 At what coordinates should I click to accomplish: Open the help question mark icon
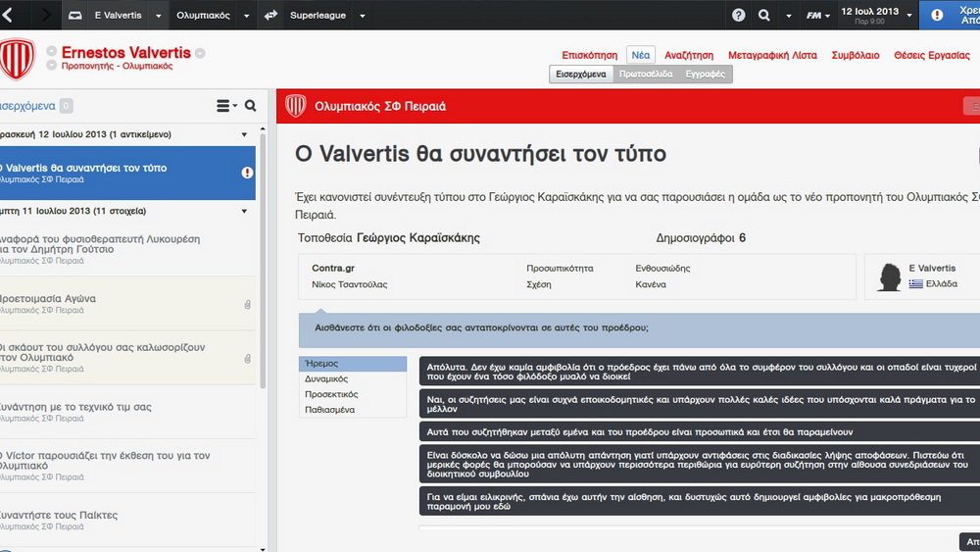[x=739, y=15]
